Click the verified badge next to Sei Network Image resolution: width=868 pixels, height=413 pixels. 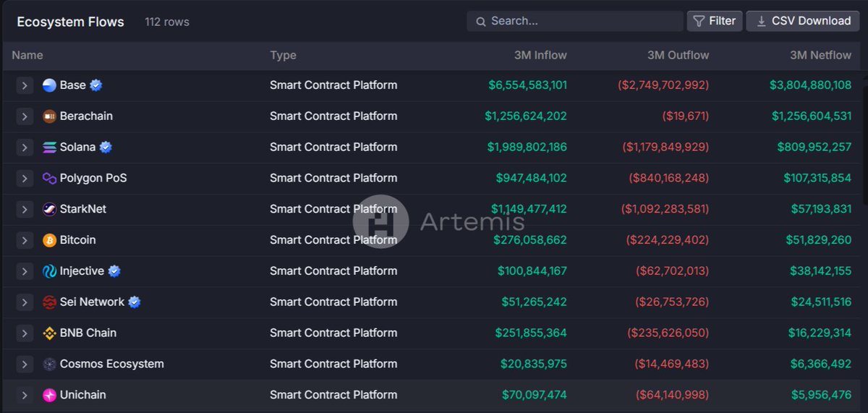tap(134, 302)
